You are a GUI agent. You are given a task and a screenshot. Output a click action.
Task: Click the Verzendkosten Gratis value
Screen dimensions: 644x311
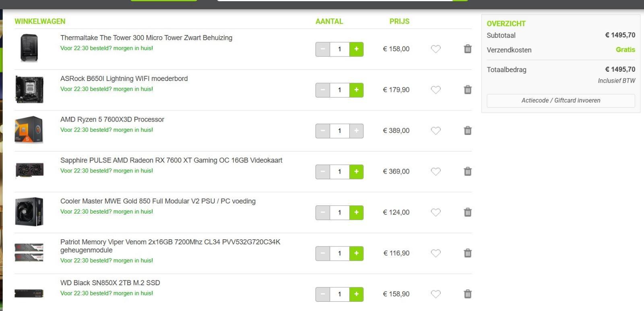pos(625,50)
